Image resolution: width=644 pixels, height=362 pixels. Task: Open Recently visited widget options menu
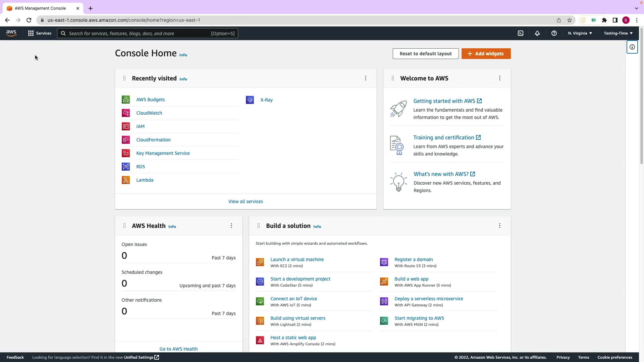[x=366, y=78]
